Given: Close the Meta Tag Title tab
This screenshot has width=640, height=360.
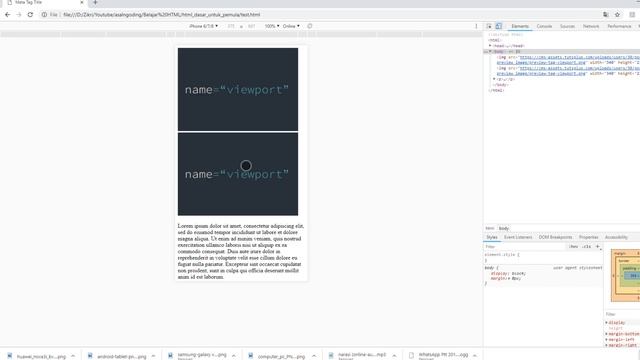Looking at the screenshot, I should (82, 2).
